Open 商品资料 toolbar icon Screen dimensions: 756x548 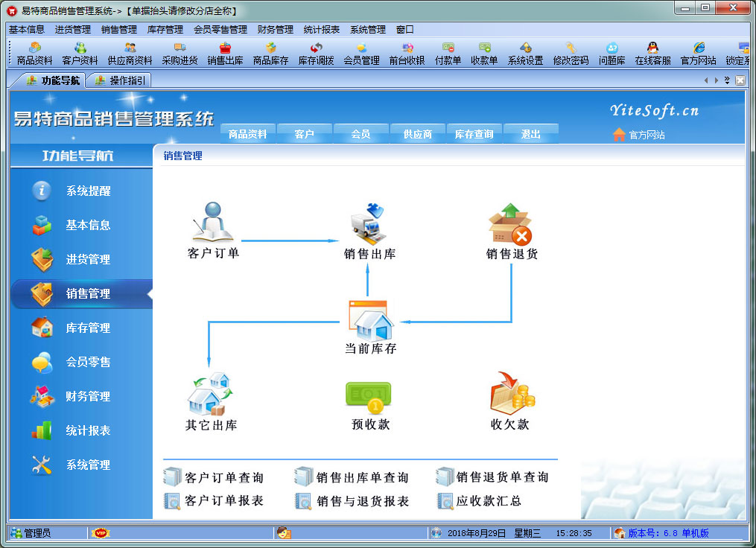tap(34, 54)
